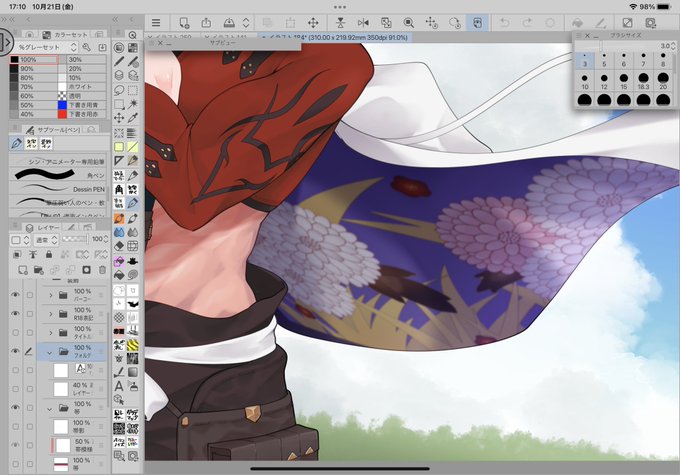The image size is (680, 475).
Task: Open the hamburger main menu
Action: [156, 23]
